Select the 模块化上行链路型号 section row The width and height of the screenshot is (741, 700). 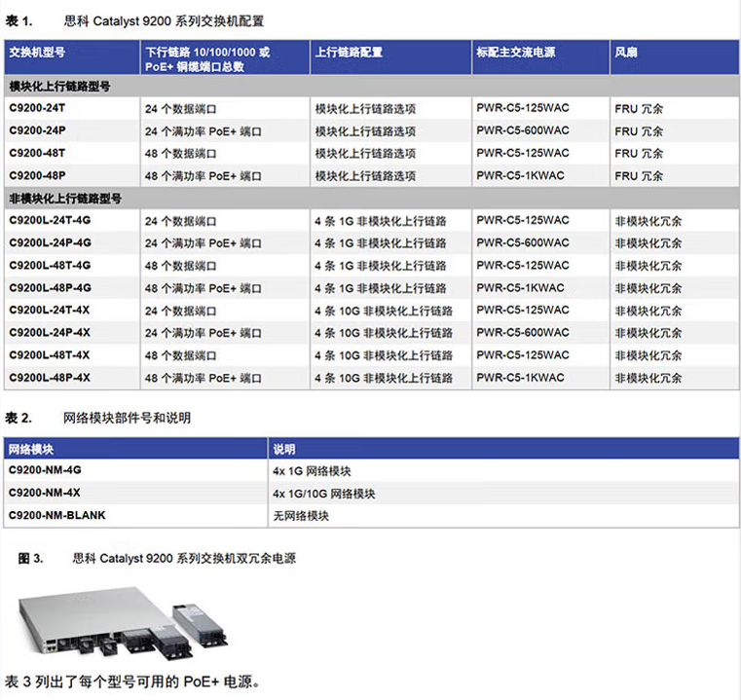tap(59, 86)
